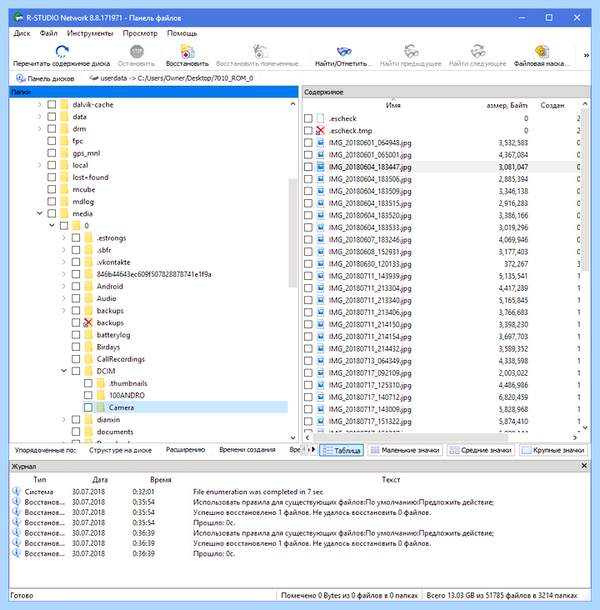
Task: Open the Find/Mark (Найти/Отметить) binoculars tool
Action: (344, 51)
